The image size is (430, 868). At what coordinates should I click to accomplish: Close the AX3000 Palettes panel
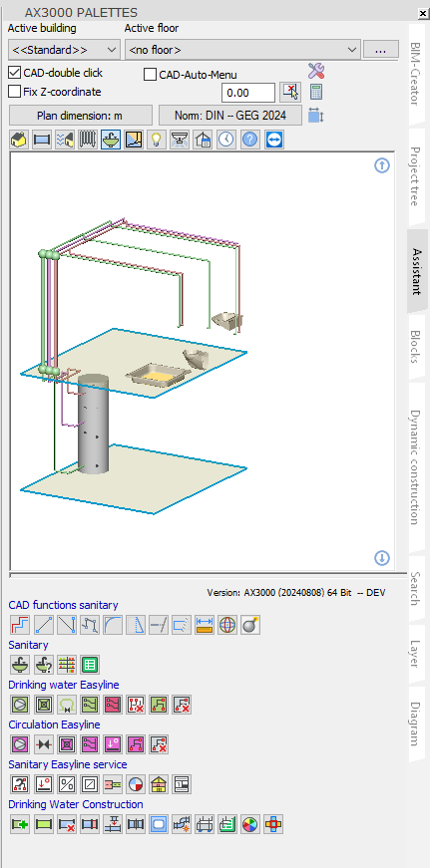(423, 12)
